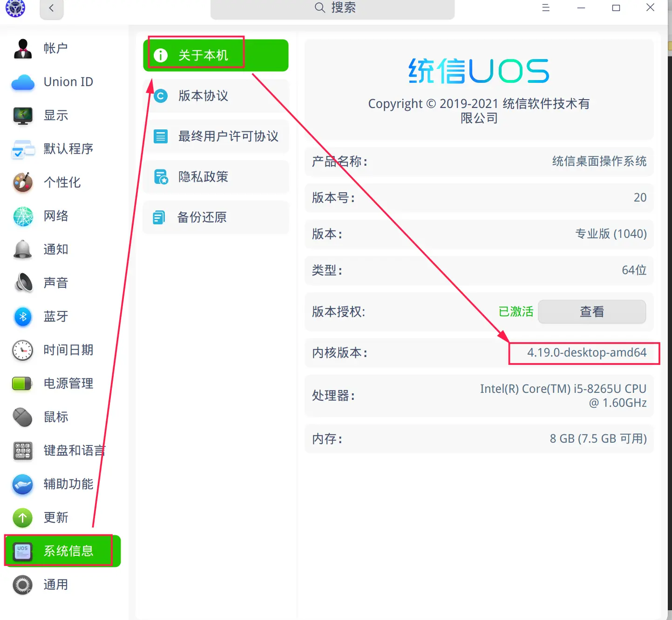The height and width of the screenshot is (620, 672).
Task: Click the 版本协议 copyright icon
Action: [161, 96]
